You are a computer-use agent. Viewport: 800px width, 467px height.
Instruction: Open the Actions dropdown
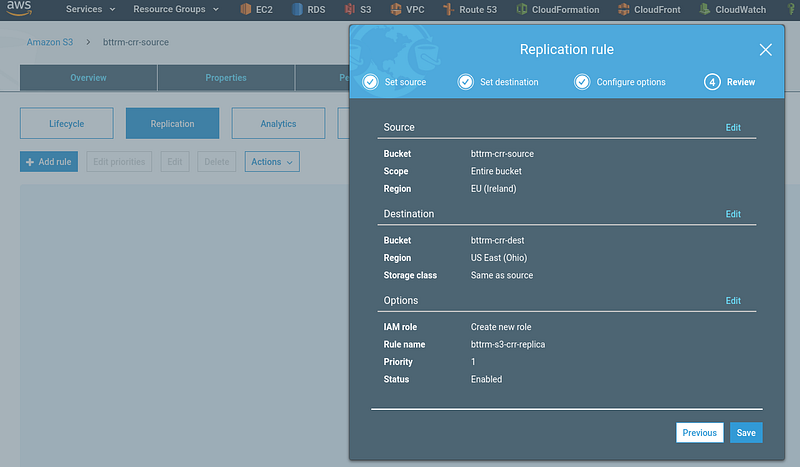272,162
